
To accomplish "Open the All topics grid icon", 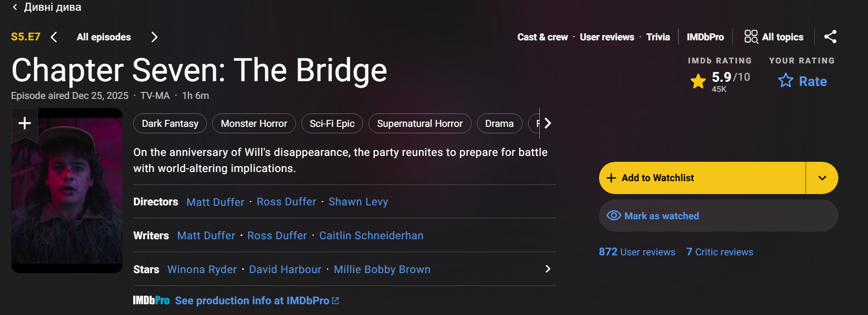I will (751, 37).
